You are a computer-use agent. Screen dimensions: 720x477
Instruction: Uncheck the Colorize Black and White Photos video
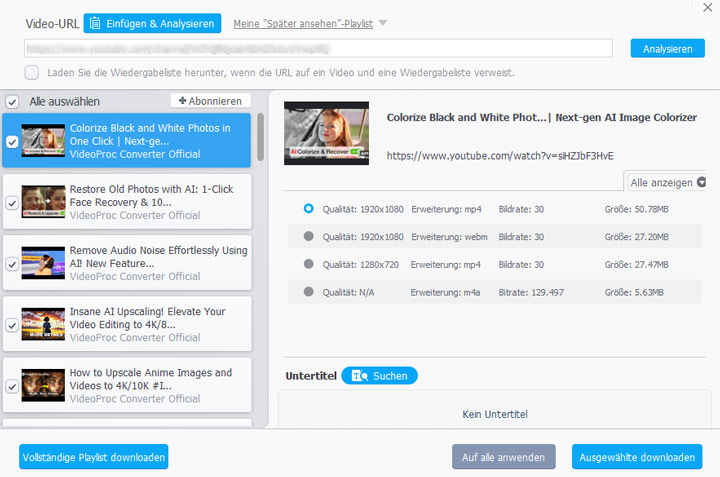click(12, 141)
